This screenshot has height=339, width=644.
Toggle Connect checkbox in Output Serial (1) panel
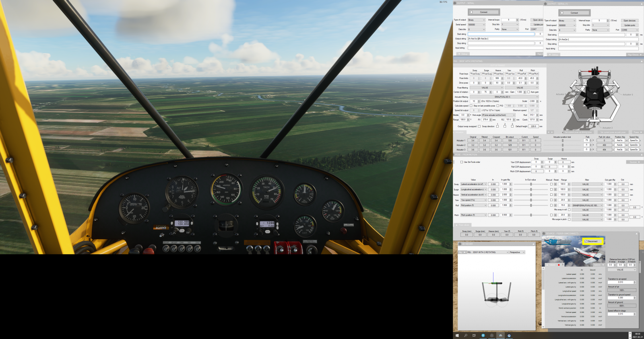pos(562,12)
